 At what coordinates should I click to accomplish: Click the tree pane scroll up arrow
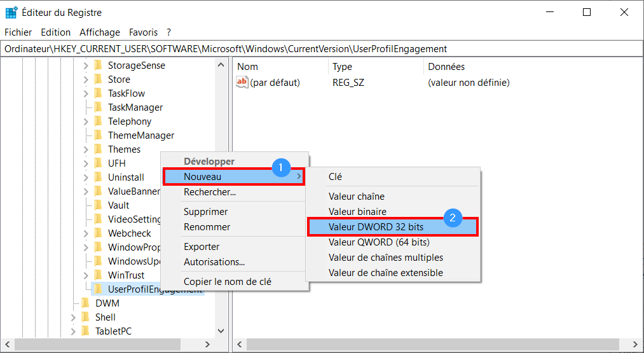tap(221, 65)
